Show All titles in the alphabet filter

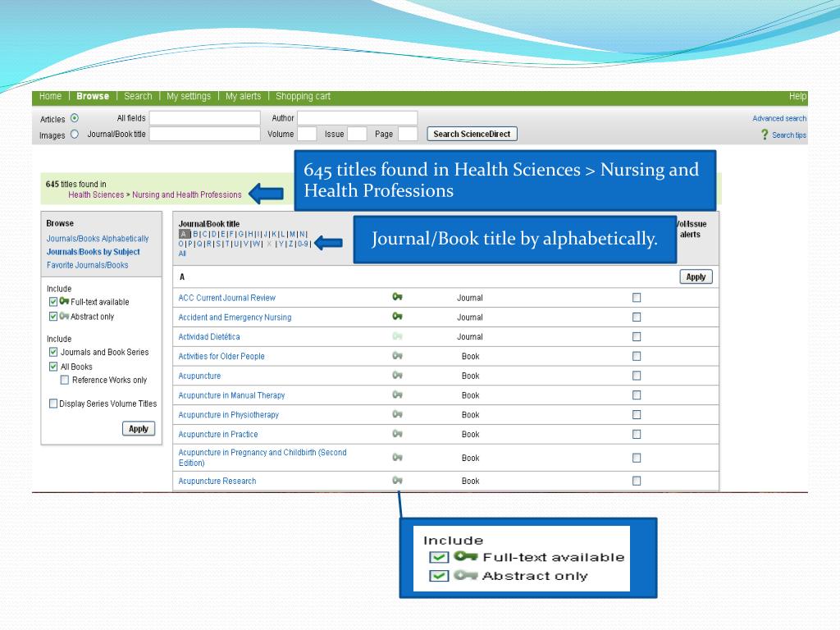coord(182,253)
